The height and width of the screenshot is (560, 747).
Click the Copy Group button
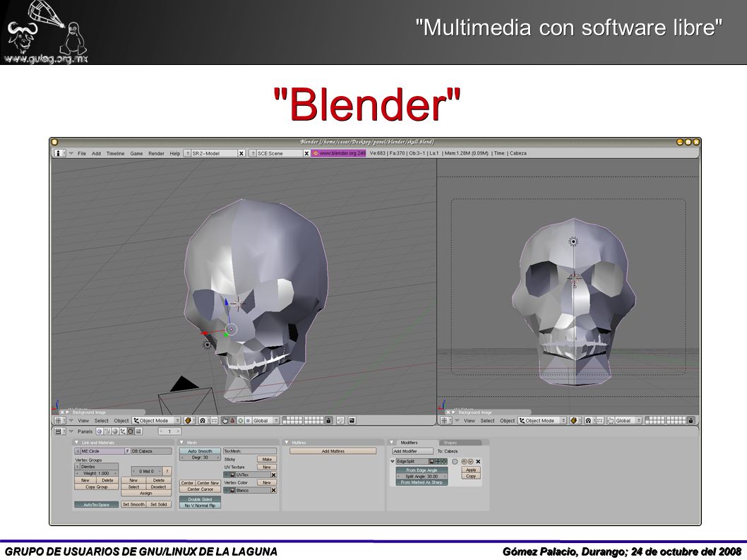pos(96,487)
